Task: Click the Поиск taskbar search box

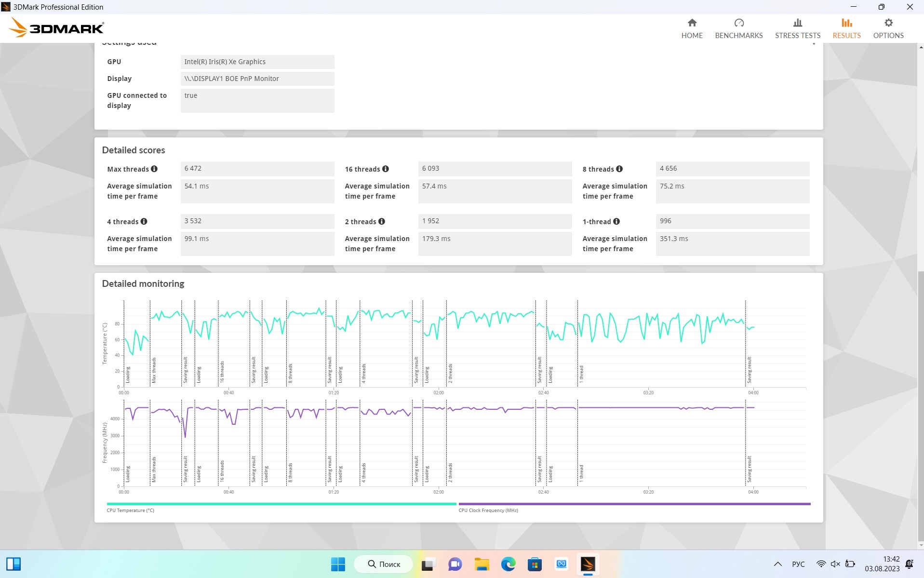Action: (x=384, y=564)
